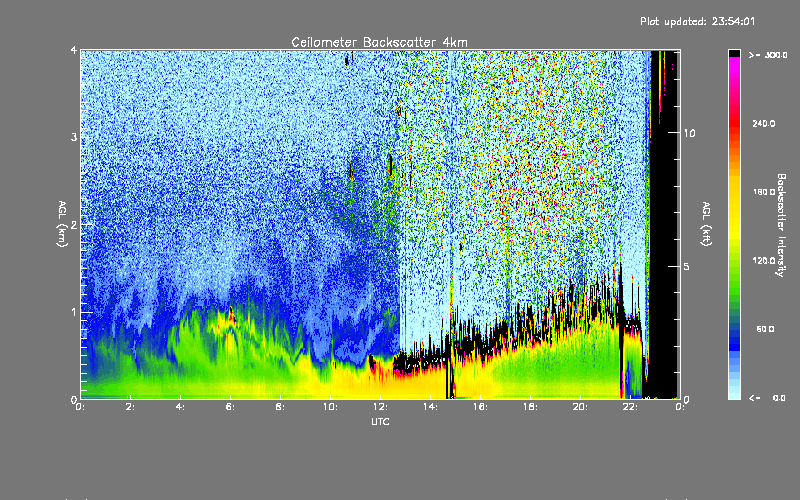Image resolution: width=800 pixels, height=500 pixels.
Task: Click the "<= 0.0" colorbar value
Action: (x=767, y=398)
